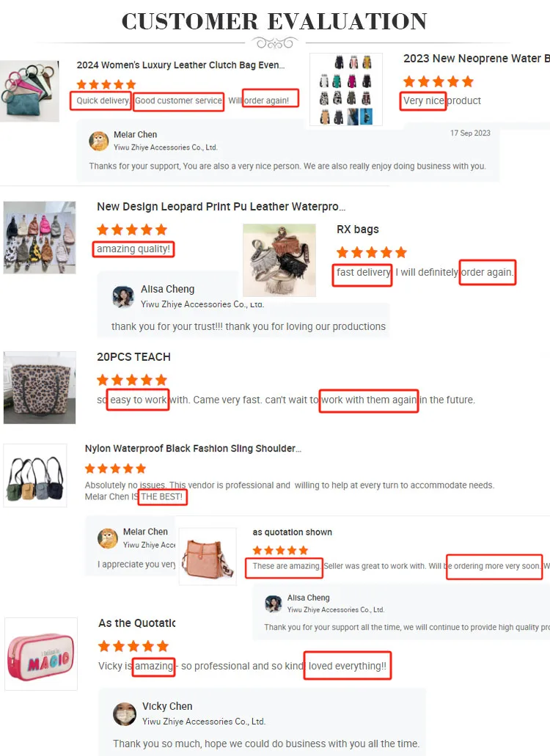The width and height of the screenshot is (550, 756).
Task: Click Alisa Cheng's avatar in the quotation reply
Action: pyautogui.click(x=274, y=603)
